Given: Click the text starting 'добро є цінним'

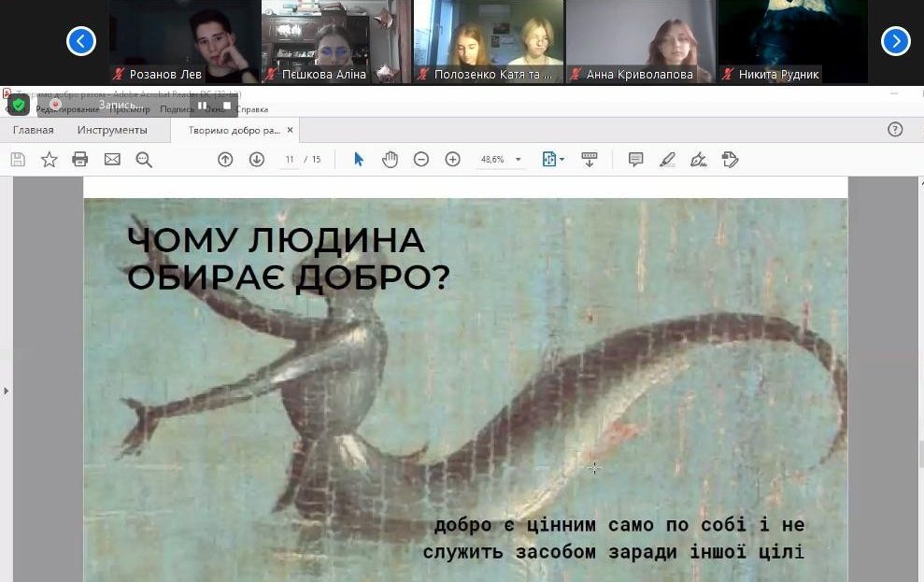Looking at the screenshot, I should pos(614,538).
